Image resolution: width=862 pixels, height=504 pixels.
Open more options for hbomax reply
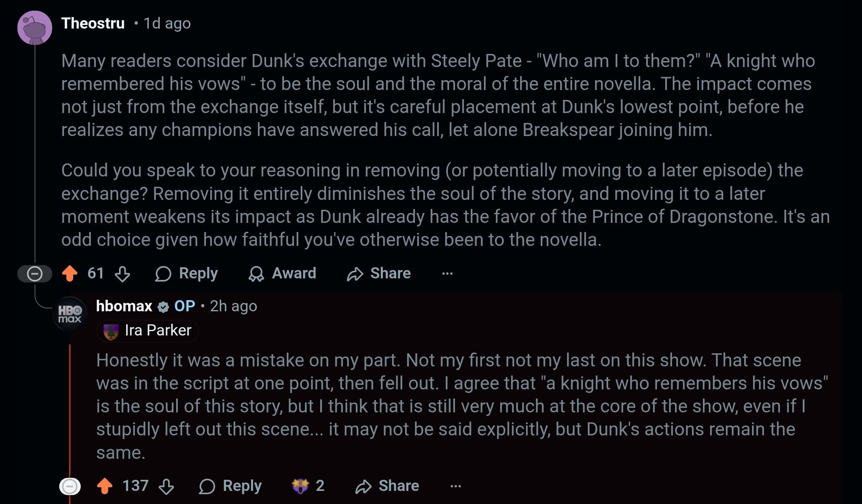(x=455, y=486)
